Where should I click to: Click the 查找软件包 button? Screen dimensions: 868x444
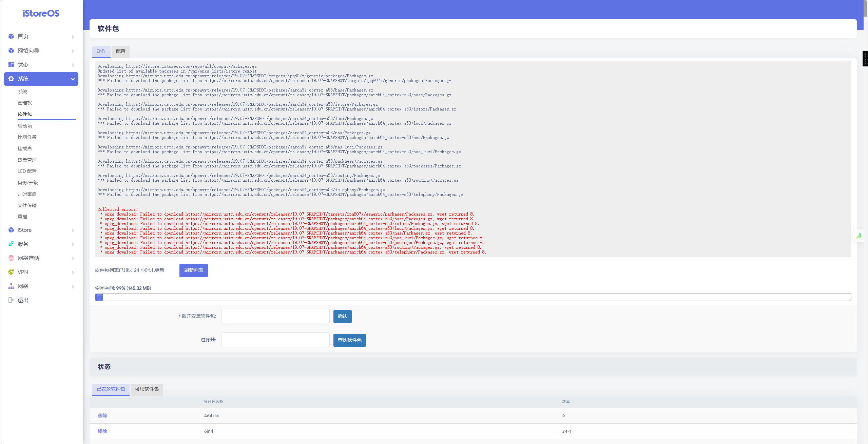[x=349, y=340]
